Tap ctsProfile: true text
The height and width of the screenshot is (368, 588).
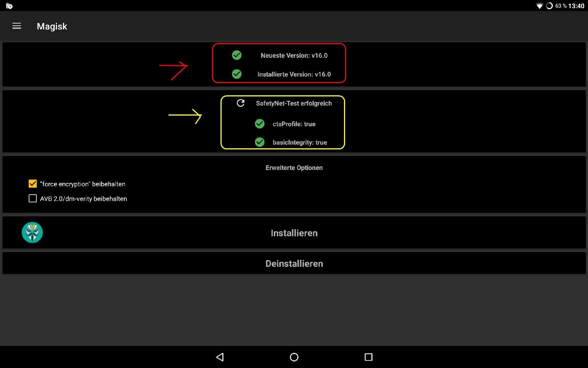pyautogui.click(x=294, y=124)
